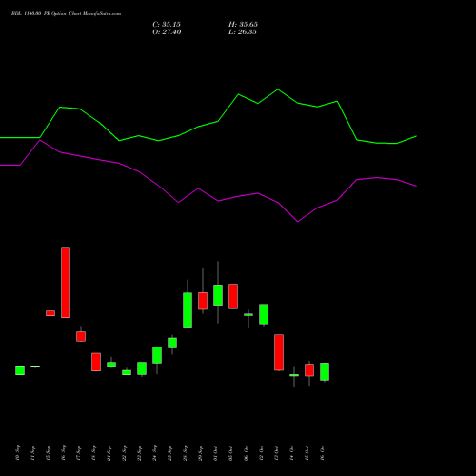The image size is (476, 476).
Task: Click the red candle for 29 Sep
Action: [x=203, y=301]
